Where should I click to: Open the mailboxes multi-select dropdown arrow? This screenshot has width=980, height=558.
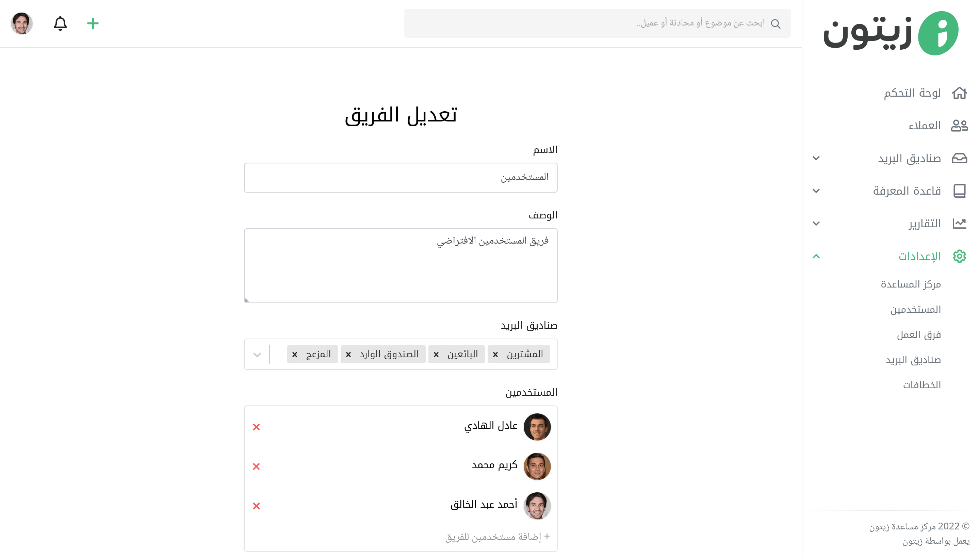[257, 355]
